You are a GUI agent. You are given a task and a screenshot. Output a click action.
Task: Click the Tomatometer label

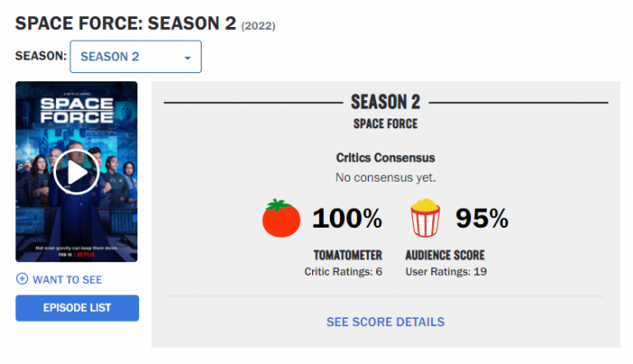click(x=348, y=256)
